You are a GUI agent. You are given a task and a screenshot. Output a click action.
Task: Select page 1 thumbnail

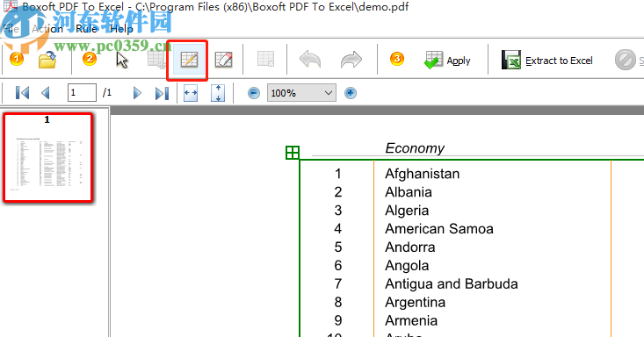(x=48, y=158)
